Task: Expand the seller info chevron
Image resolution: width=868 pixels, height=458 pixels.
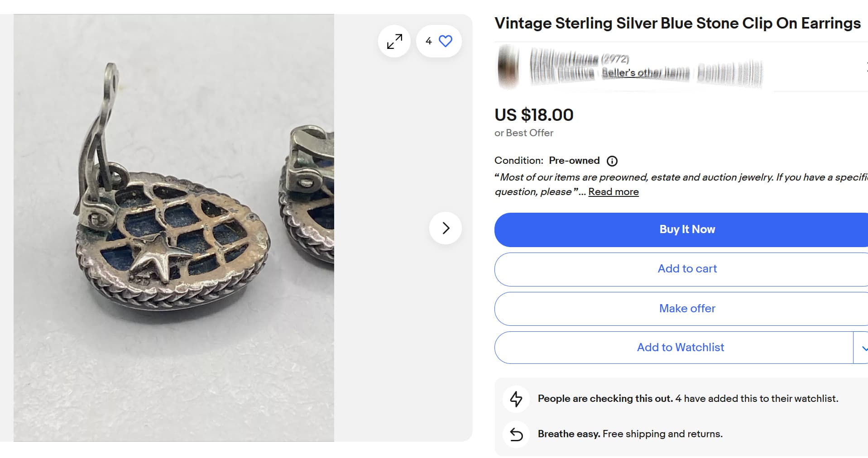Action: [866, 67]
